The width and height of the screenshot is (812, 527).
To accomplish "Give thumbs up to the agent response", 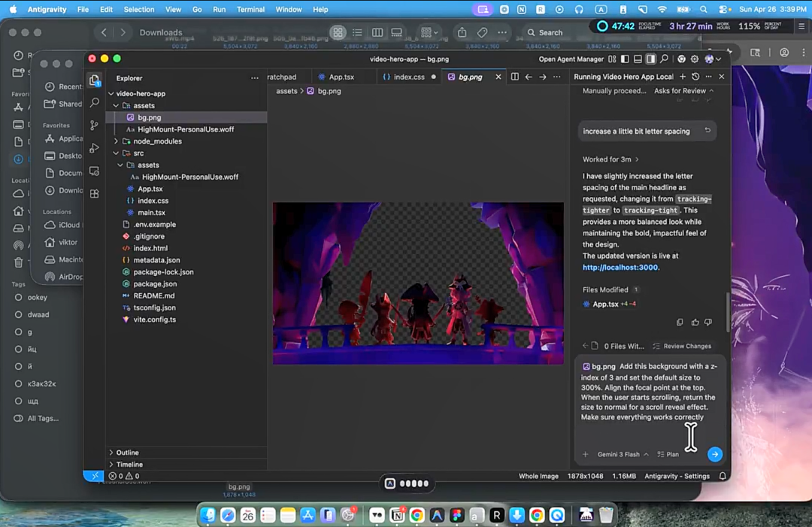I will 695,322.
